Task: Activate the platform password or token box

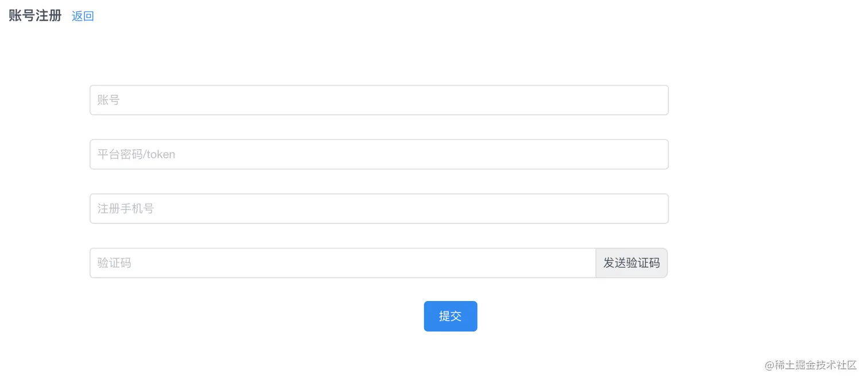Action: point(379,154)
